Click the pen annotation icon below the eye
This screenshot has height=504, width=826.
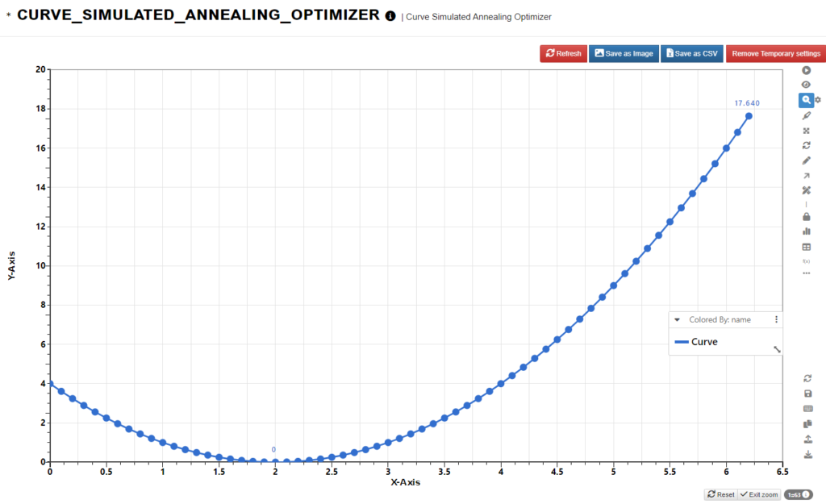[x=806, y=115]
